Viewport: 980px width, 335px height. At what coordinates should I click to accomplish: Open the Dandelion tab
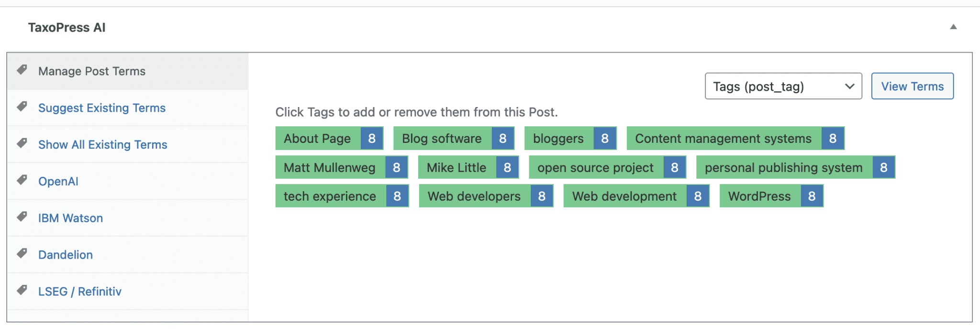click(66, 255)
